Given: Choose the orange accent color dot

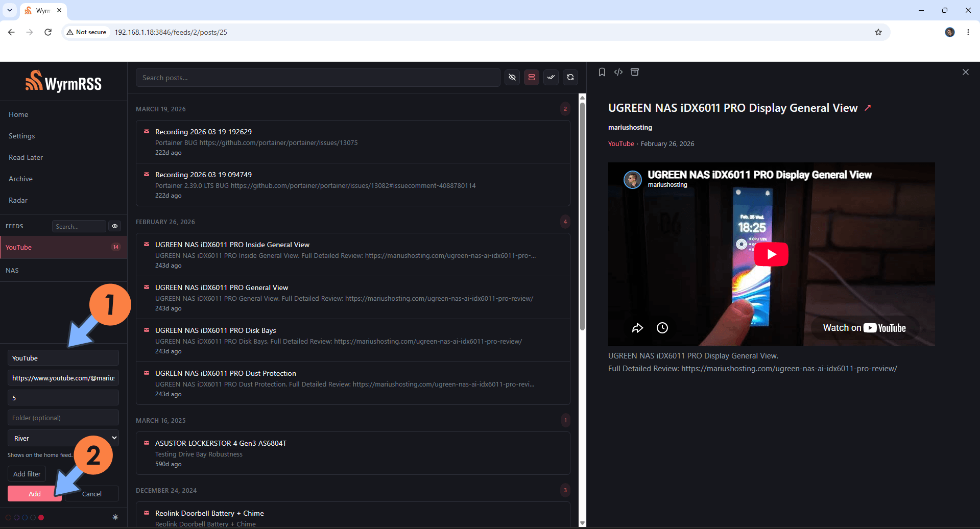Looking at the screenshot, I should click(8, 517).
